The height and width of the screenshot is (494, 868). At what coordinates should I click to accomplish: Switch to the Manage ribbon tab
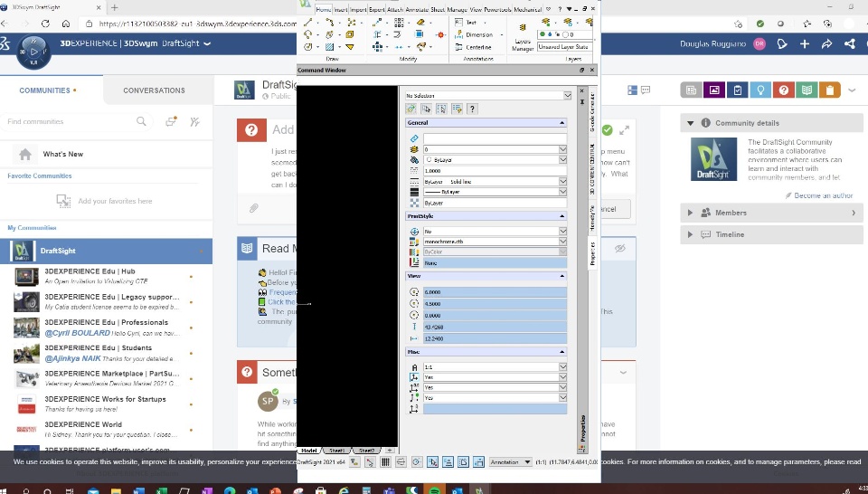(458, 9)
